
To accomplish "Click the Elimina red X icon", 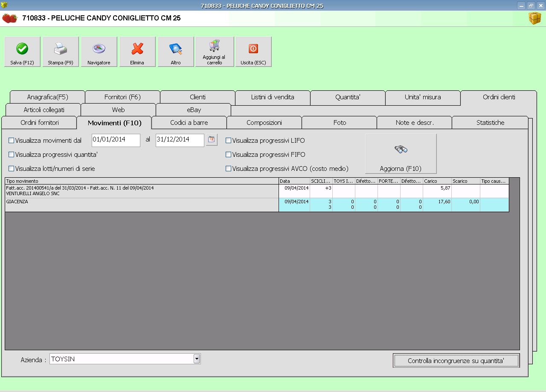I will point(137,49).
